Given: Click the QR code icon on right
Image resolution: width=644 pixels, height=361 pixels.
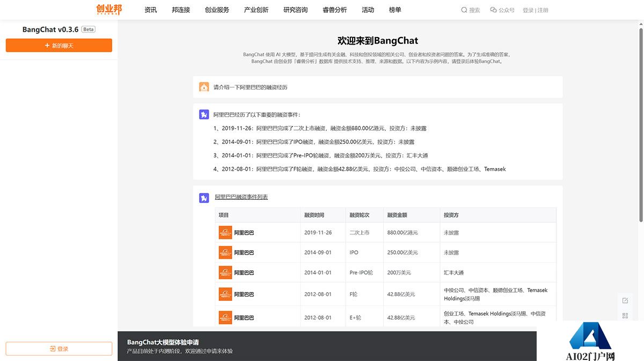Looking at the screenshot, I should pos(625,315).
